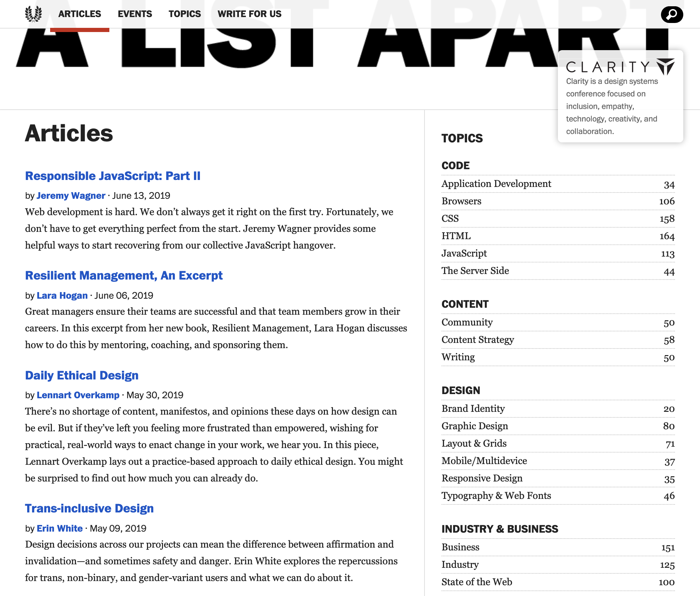Viewport: 700px width, 596px height.
Task: Expand the Application Development topic
Action: coord(496,183)
